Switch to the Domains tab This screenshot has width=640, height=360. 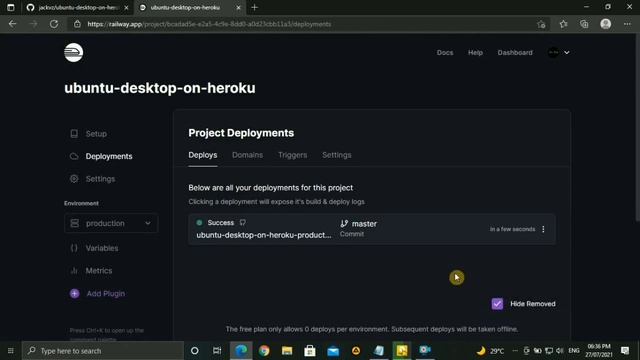tap(247, 155)
